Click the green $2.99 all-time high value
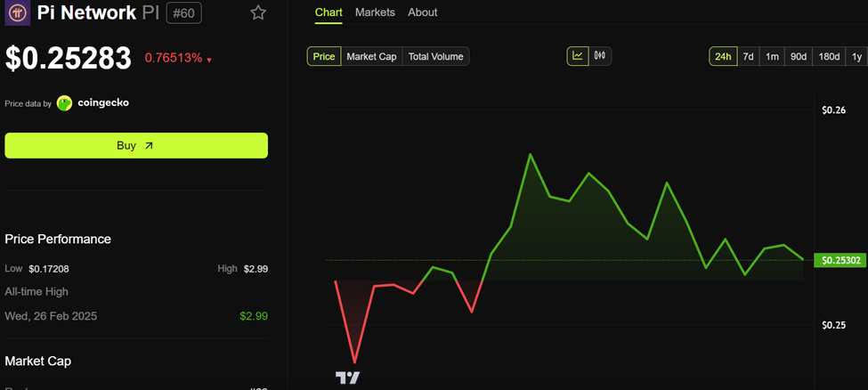The height and width of the screenshot is (390, 868). pos(254,316)
